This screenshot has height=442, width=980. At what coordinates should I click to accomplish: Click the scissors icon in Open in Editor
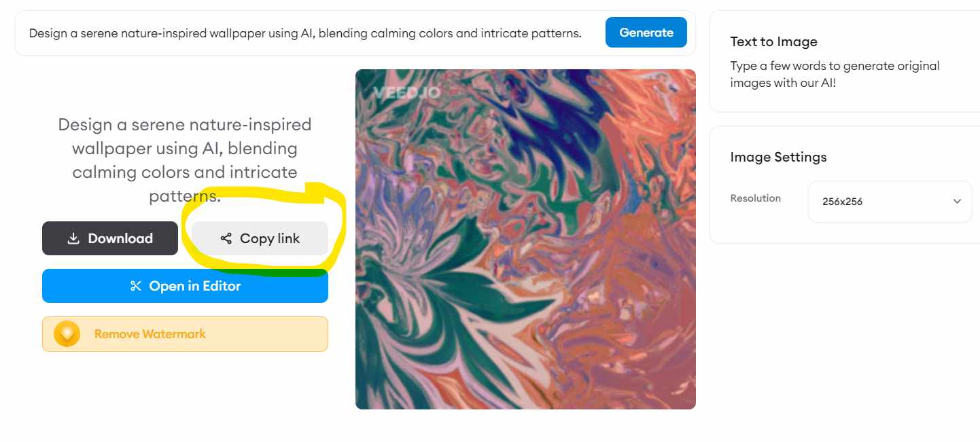tap(136, 287)
